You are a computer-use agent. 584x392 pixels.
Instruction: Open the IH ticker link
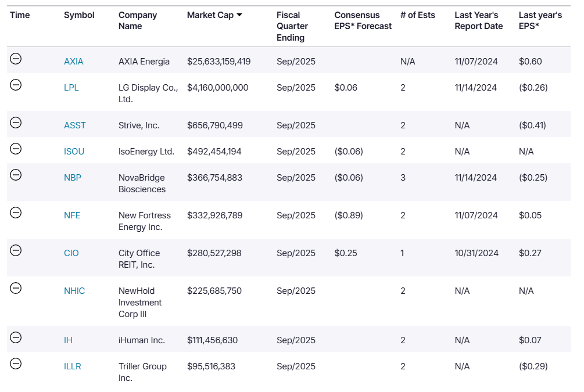pyautogui.click(x=69, y=340)
